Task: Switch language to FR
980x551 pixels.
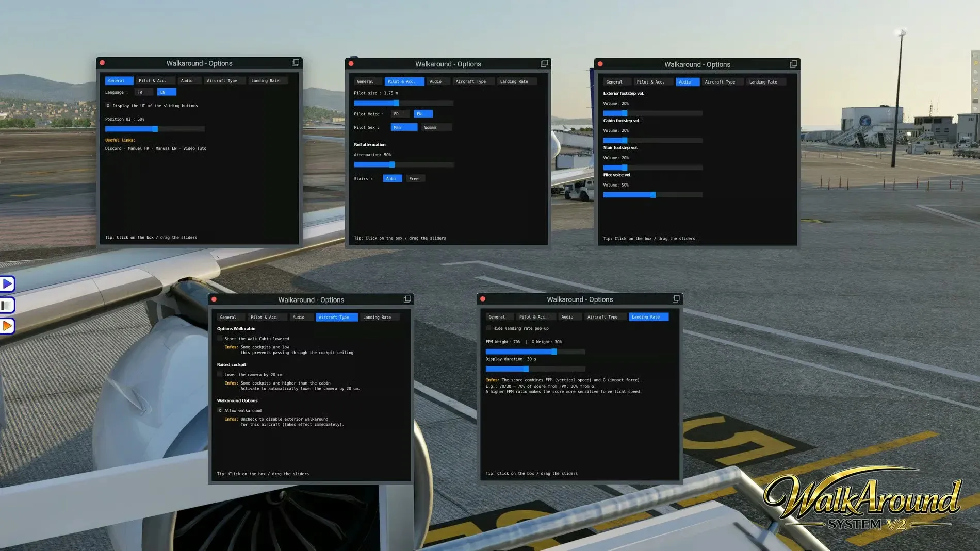Action: pos(143,91)
